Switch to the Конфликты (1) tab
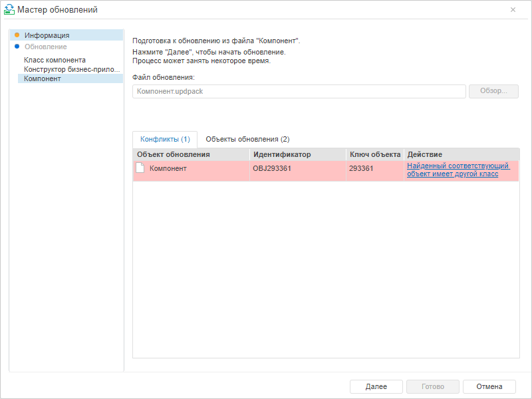The height and width of the screenshot is (399, 532). [x=165, y=139]
